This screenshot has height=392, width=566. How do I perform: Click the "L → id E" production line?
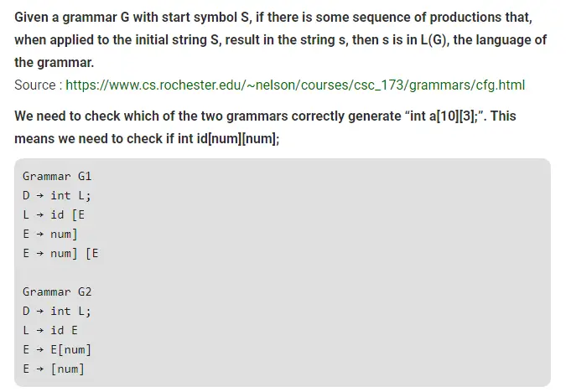50,330
